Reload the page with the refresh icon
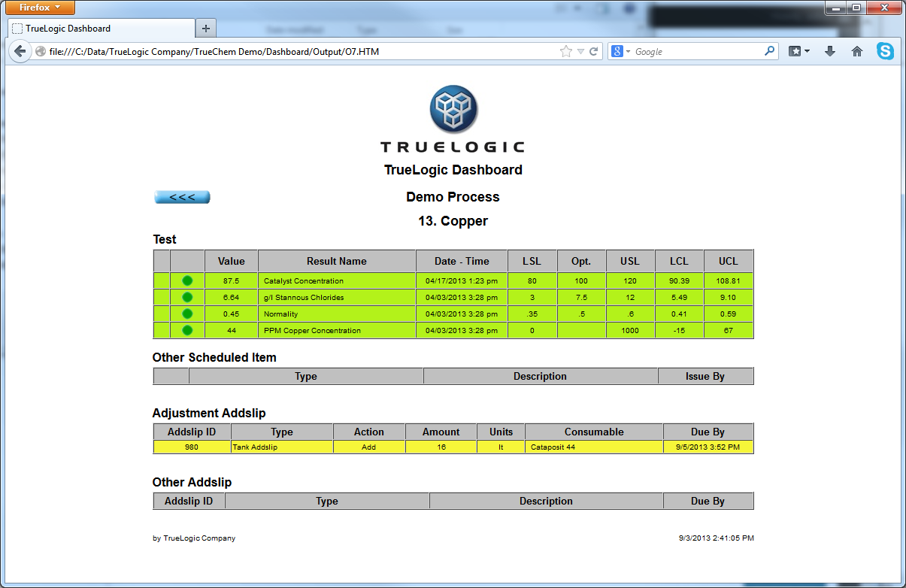 pos(594,52)
